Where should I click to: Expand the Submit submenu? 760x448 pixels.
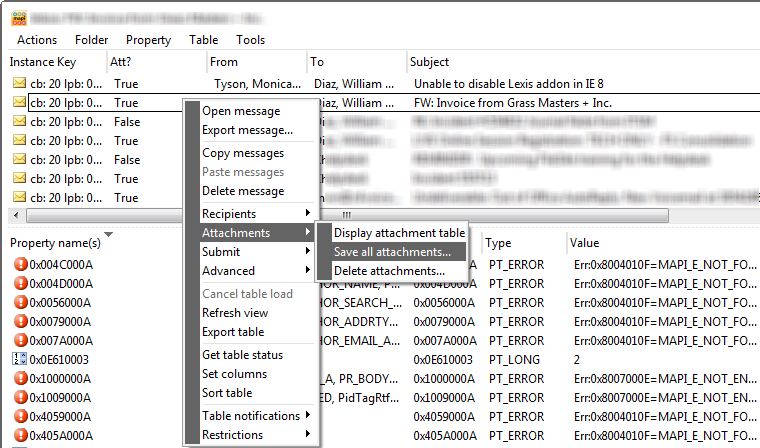click(x=256, y=252)
